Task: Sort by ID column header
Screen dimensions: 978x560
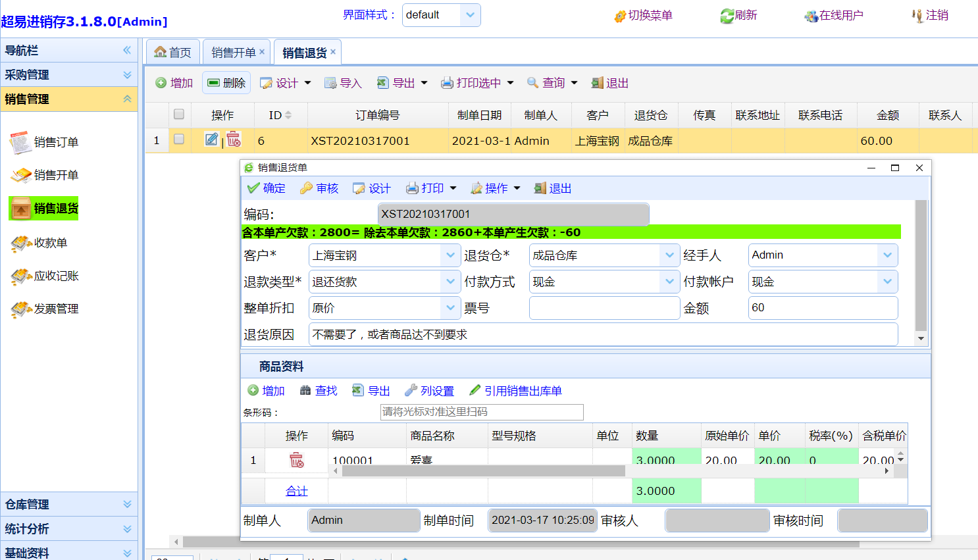Action: (280, 115)
